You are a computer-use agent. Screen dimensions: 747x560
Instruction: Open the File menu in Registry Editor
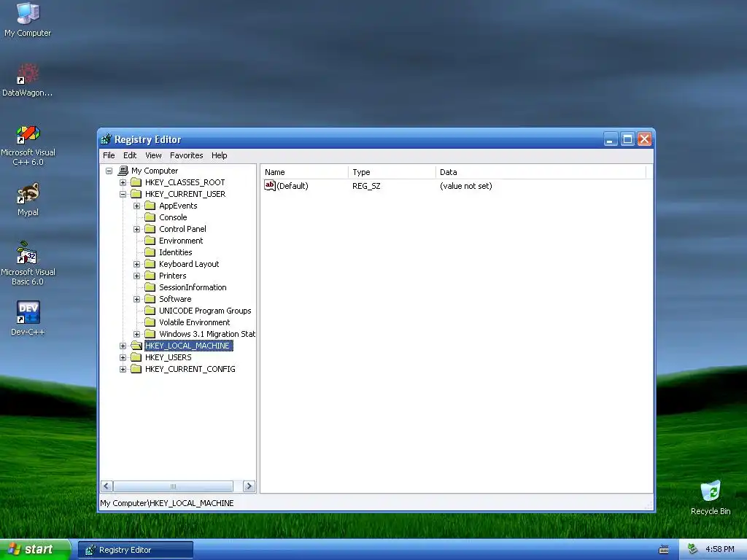coord(109,155)
